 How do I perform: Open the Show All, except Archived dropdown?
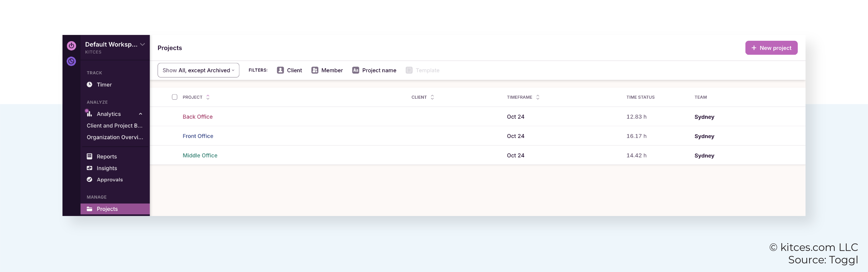[198, 70]
